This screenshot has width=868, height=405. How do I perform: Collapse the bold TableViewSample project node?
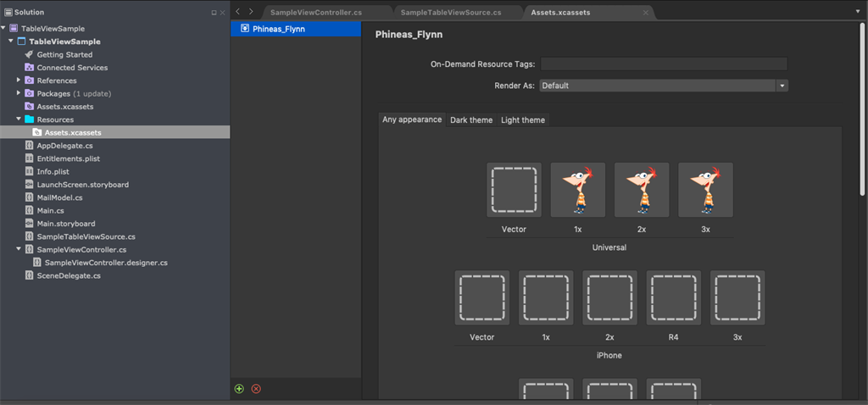11,42
